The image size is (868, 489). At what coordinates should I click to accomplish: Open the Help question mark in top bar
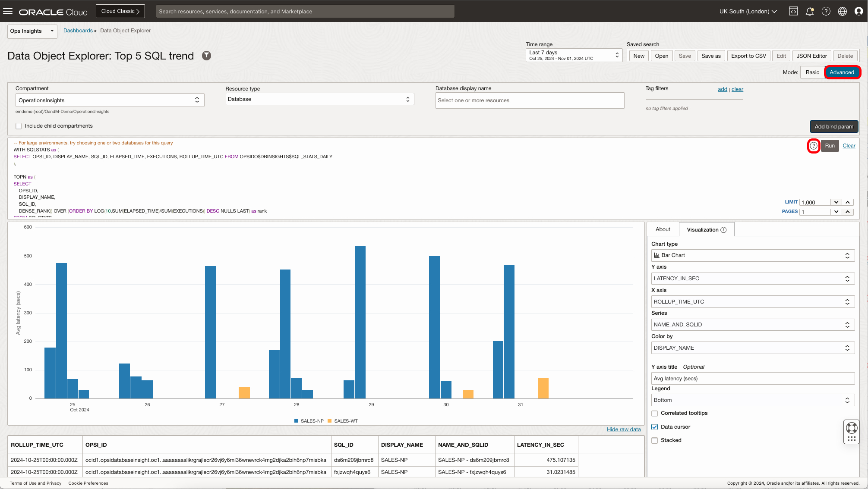826,11
